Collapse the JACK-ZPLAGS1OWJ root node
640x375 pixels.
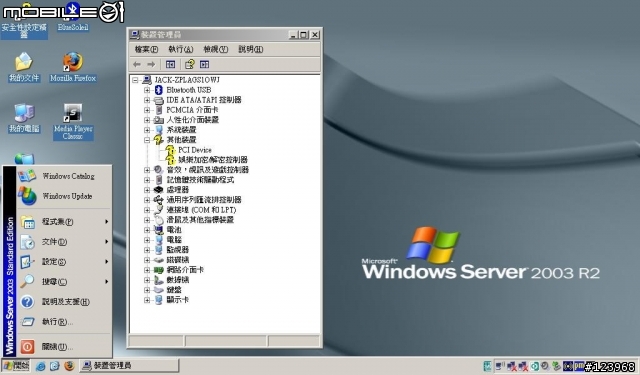[135, 80]
